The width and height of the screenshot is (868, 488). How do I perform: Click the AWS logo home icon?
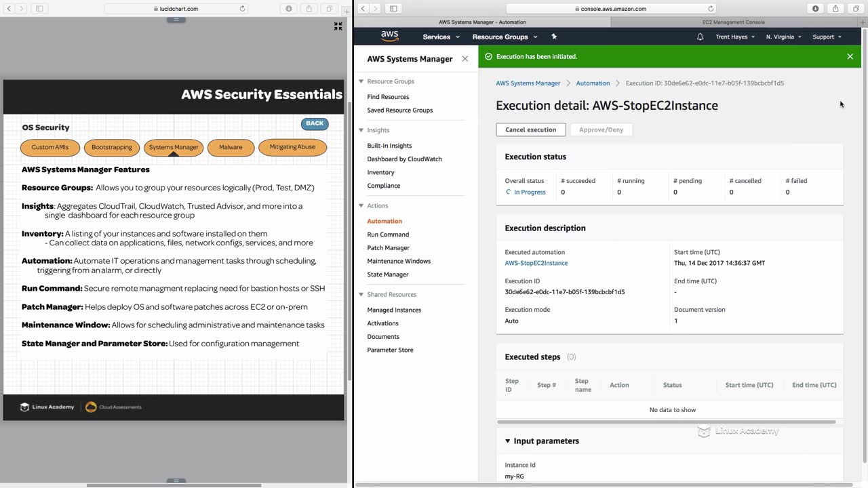pyautogui.click(x=389, y=36)
